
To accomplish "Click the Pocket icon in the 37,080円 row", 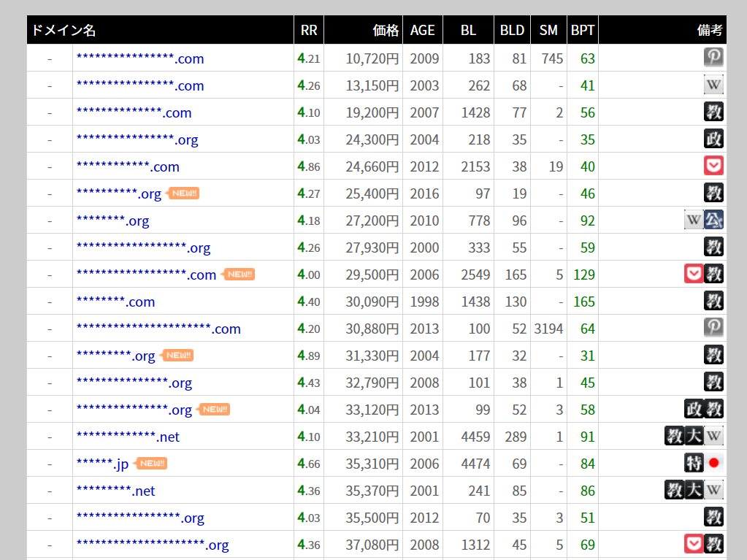I will pyautogui.click(x=694, y=544).
